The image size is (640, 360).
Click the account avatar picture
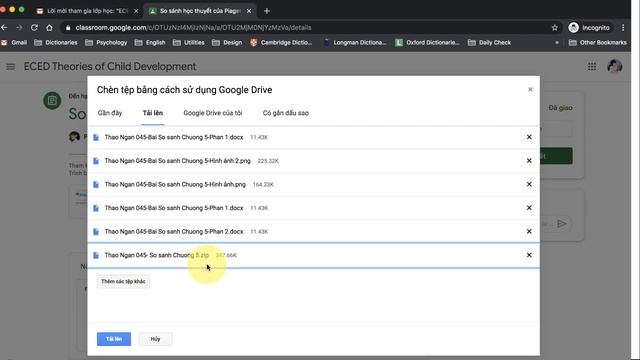click(614, 66)
